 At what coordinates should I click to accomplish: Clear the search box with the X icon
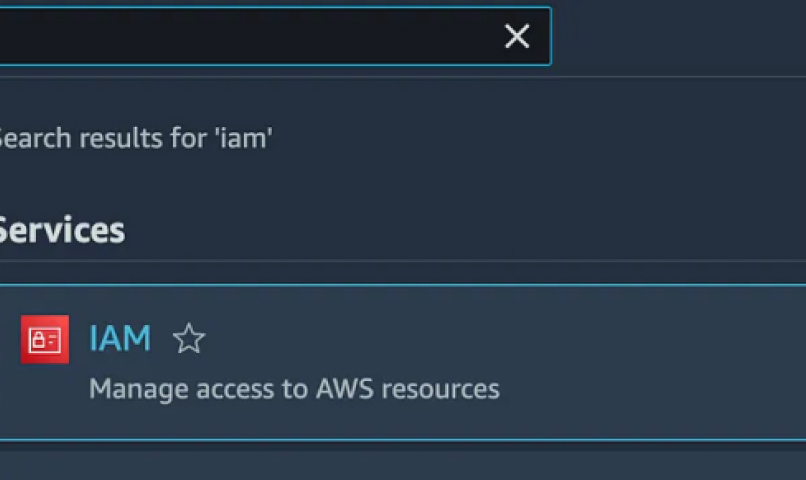(517, 36)
